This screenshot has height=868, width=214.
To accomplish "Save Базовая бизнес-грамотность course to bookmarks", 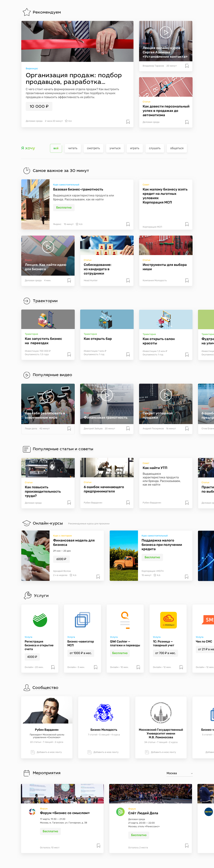I will pyautogui.click(x=128, y=224).
